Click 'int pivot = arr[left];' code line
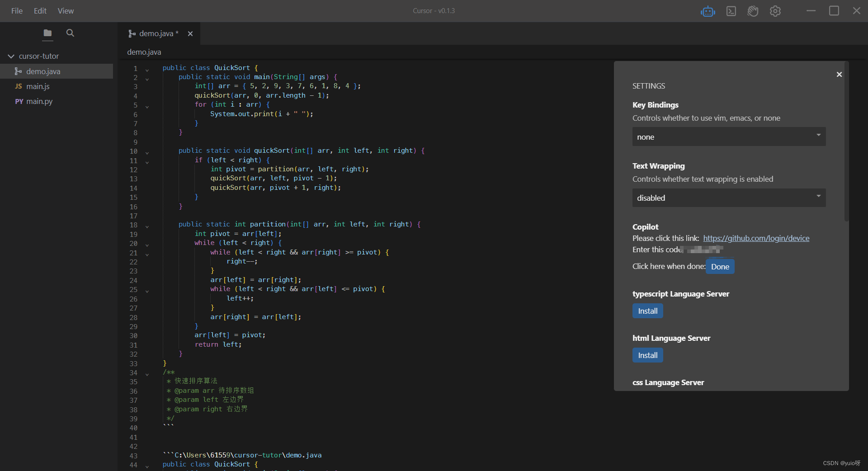868x471 pixels. [x=238, y=234]
